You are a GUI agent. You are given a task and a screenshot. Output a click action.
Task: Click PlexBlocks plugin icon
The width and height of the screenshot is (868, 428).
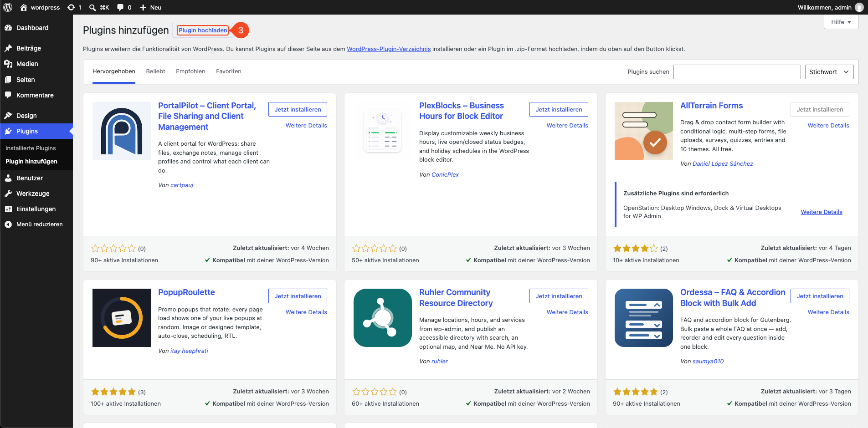(x=383, y=131)
